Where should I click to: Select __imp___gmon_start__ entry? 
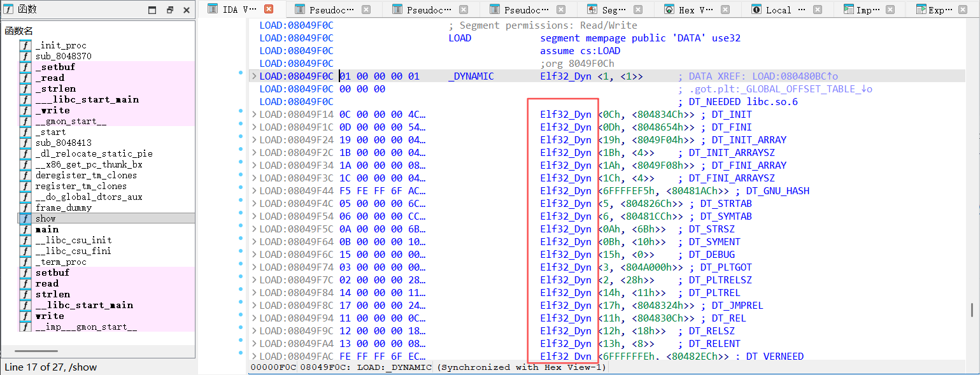(x=106, y=327)
